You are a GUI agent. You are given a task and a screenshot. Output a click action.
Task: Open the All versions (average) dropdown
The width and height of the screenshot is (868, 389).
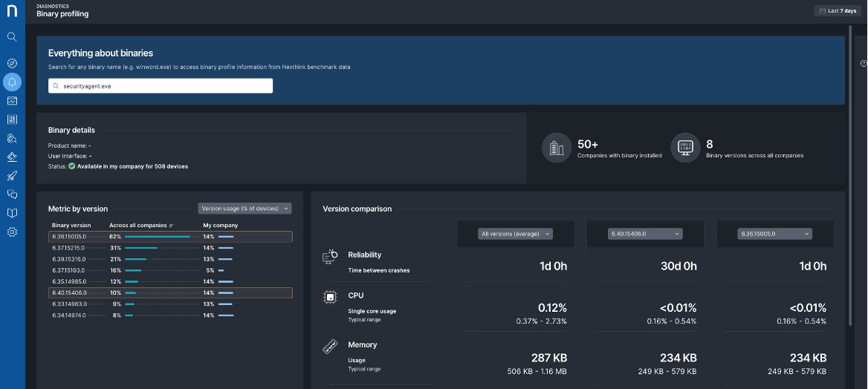tap(515, 234)
